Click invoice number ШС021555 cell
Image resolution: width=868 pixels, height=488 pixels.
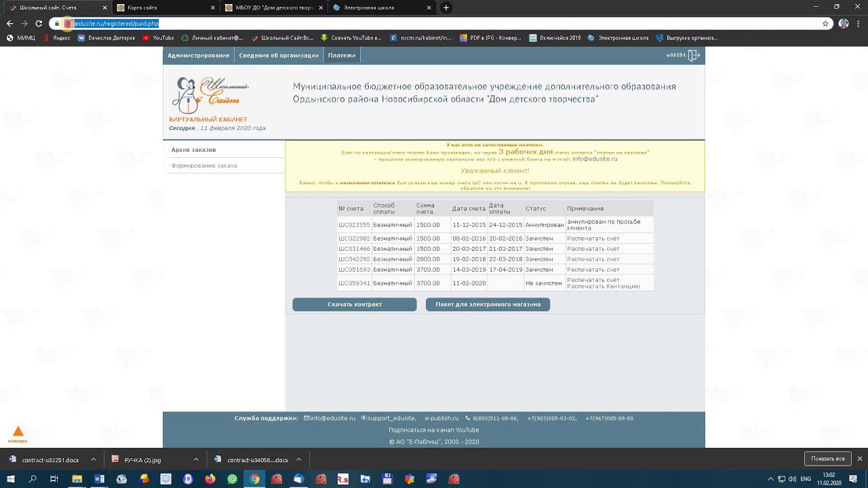(x=354, y=225)
